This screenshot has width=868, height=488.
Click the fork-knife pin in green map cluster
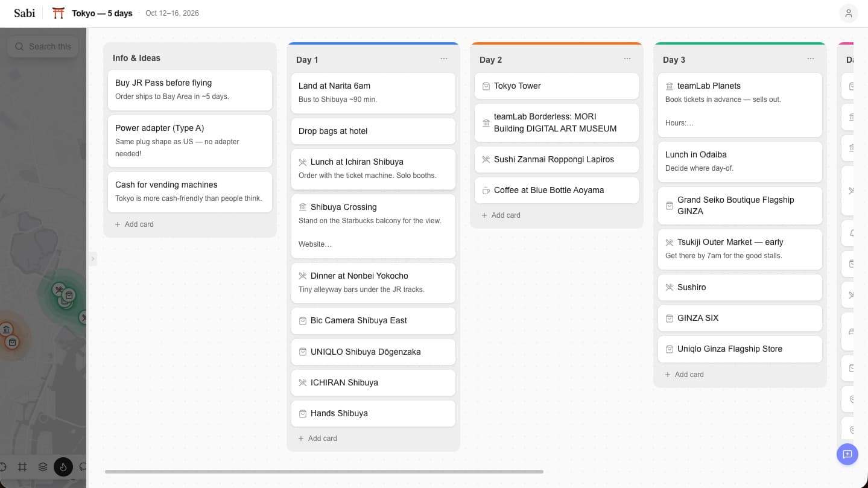[59, 290]
